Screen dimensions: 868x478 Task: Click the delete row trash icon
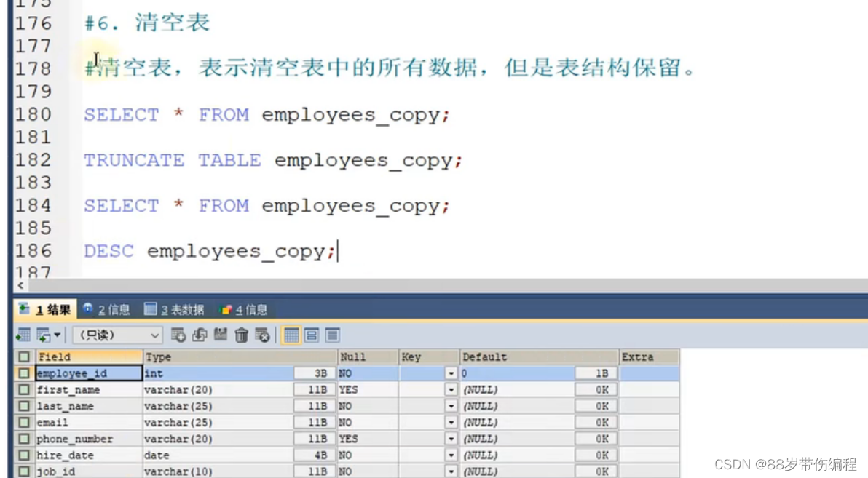point(240,335)
